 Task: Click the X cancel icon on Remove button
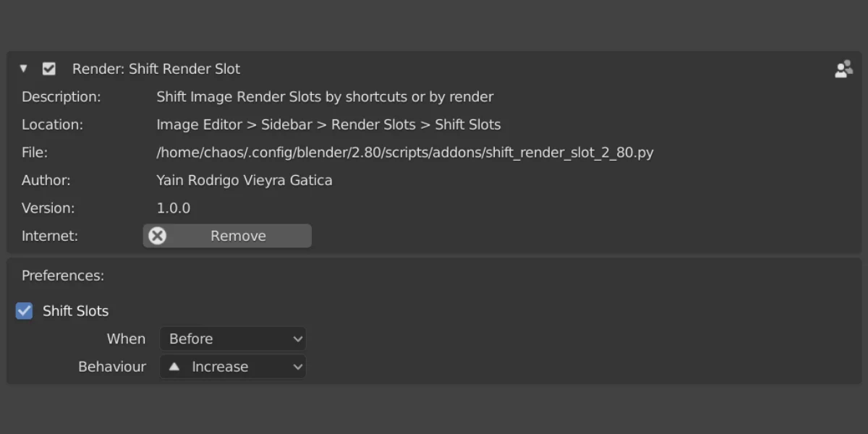158,236
